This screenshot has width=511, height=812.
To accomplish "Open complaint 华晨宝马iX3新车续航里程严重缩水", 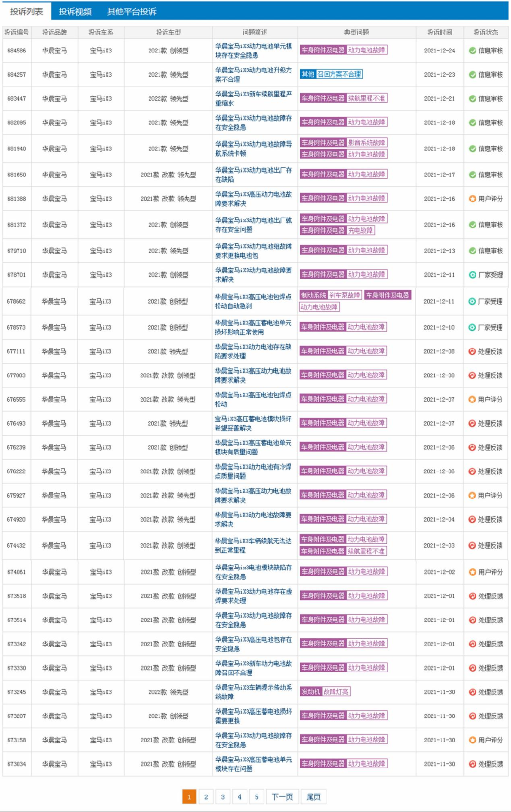I will pos(254,99).
